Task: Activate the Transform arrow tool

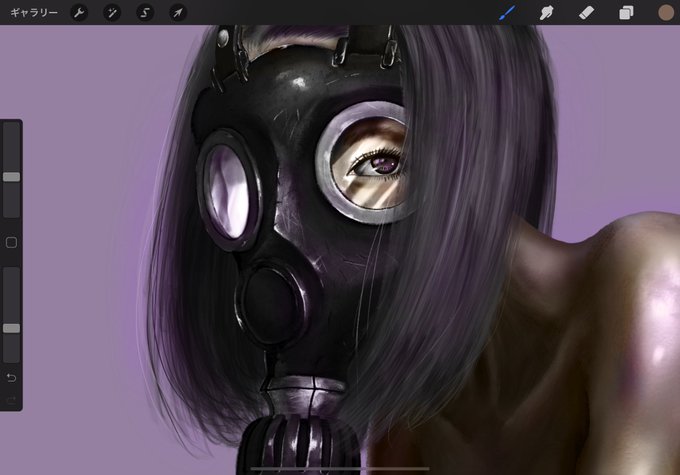Action: (x=178, y=13)
